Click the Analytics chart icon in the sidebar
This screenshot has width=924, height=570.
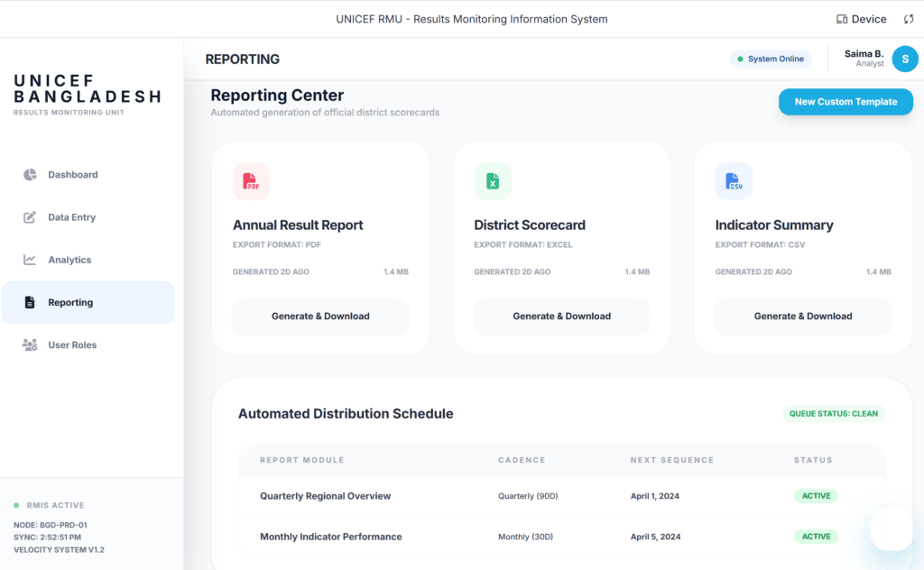click(x=30, y=260)
